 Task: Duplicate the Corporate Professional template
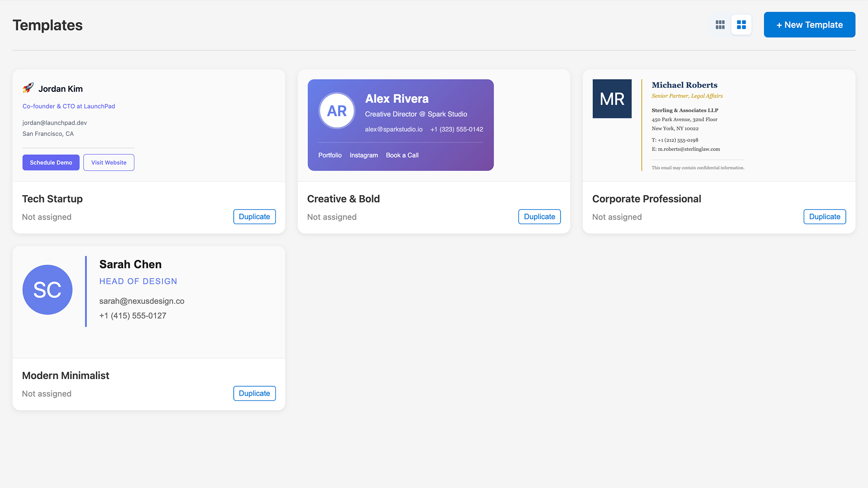(824, 217)
